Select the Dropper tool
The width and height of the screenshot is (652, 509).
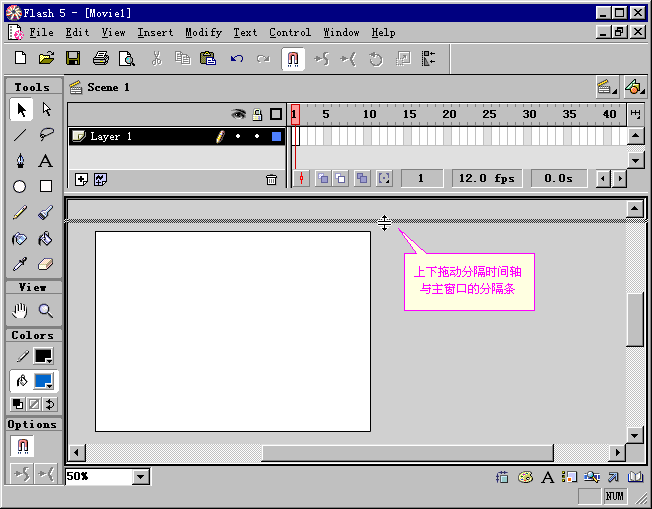tap(21, 264)
